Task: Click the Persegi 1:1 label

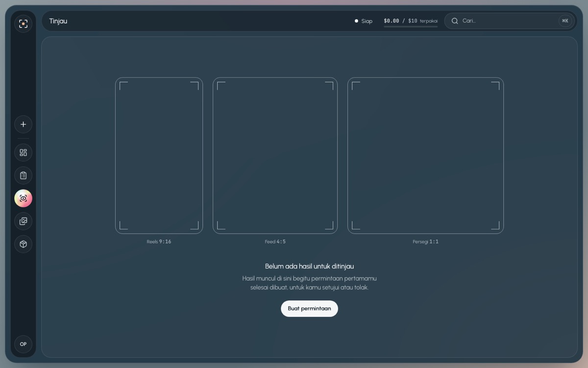Action: 425,241
